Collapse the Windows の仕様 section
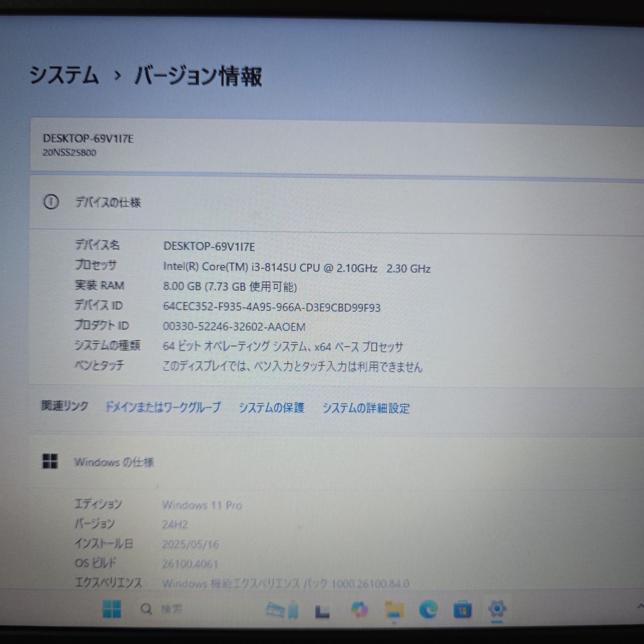This screenshot has width=644, height=644. tap(322, 462)
